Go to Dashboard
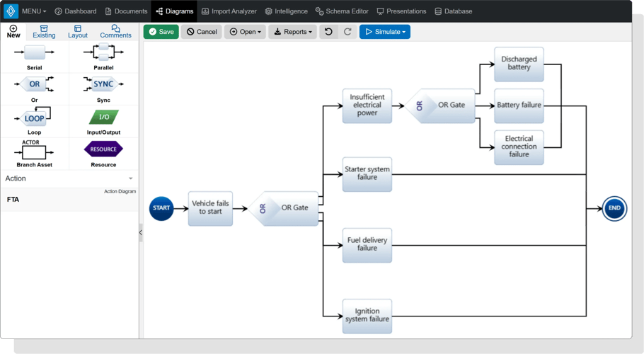 (x=76, y=11)
